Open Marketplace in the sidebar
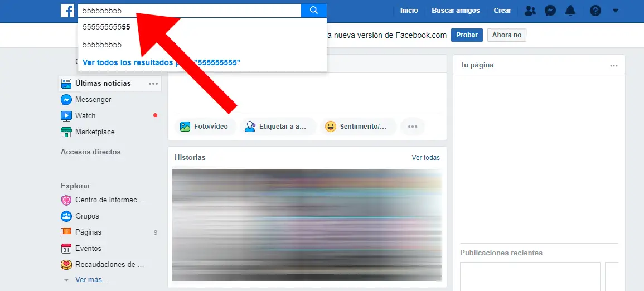The width and height of the screenshot is (644, 291). [95, 132]
